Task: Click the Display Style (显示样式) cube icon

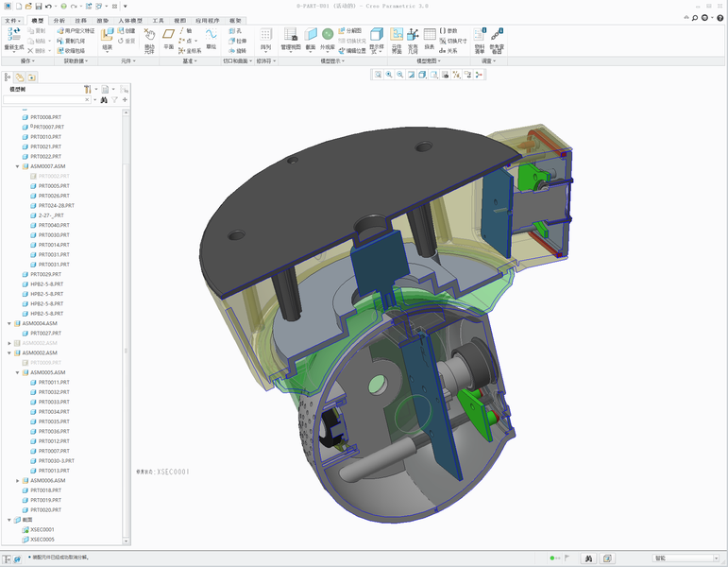Action: [377, 34]
